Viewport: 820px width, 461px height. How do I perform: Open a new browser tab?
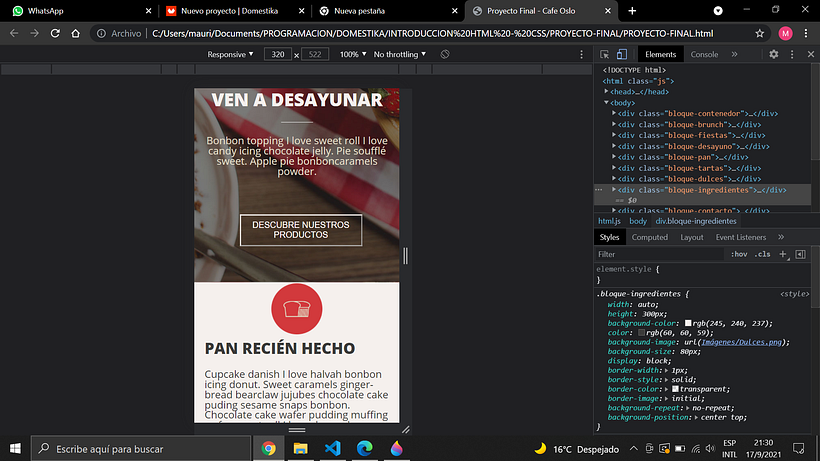pyautogui.click(x=632, y=11)
